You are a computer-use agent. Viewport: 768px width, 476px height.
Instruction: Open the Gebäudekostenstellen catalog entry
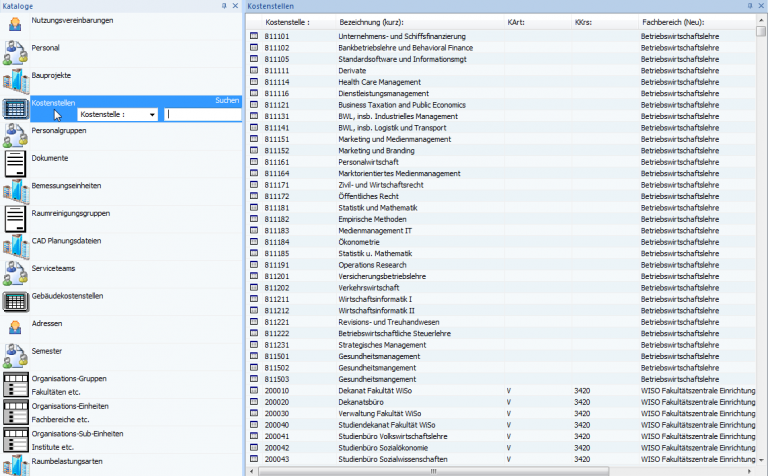pos(68,296)
